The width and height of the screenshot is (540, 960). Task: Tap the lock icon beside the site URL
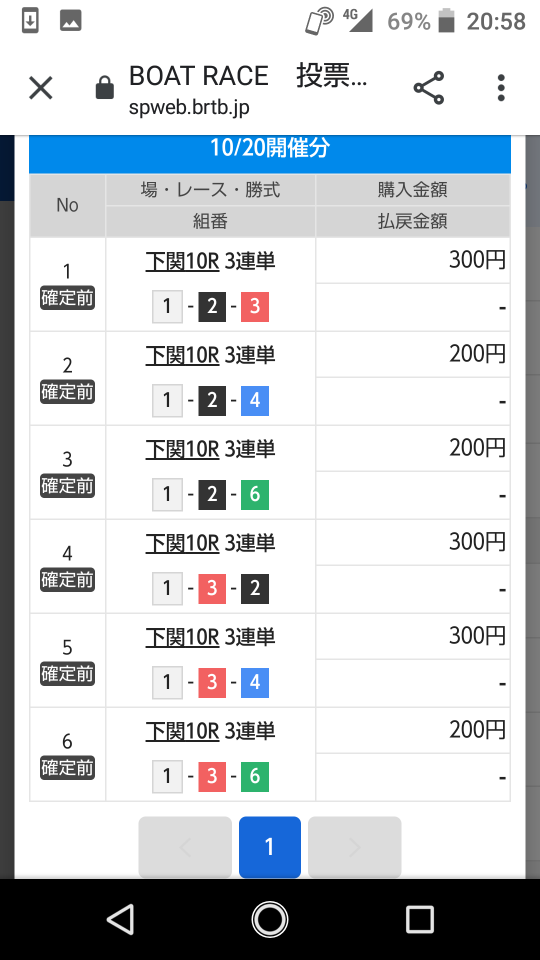click(x=105, y=88)
